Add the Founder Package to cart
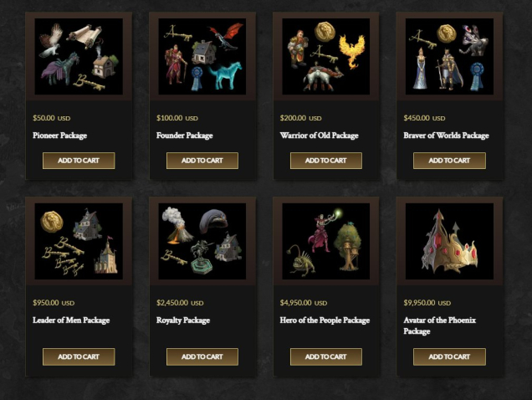This screenshot has height=400, width=532. (202, 161)
